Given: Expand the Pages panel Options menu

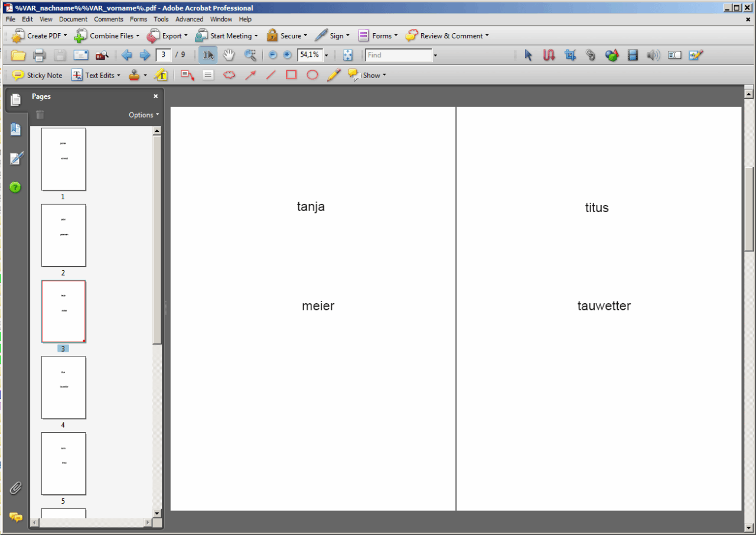Looking at the screenshot, I should [144, 115].
